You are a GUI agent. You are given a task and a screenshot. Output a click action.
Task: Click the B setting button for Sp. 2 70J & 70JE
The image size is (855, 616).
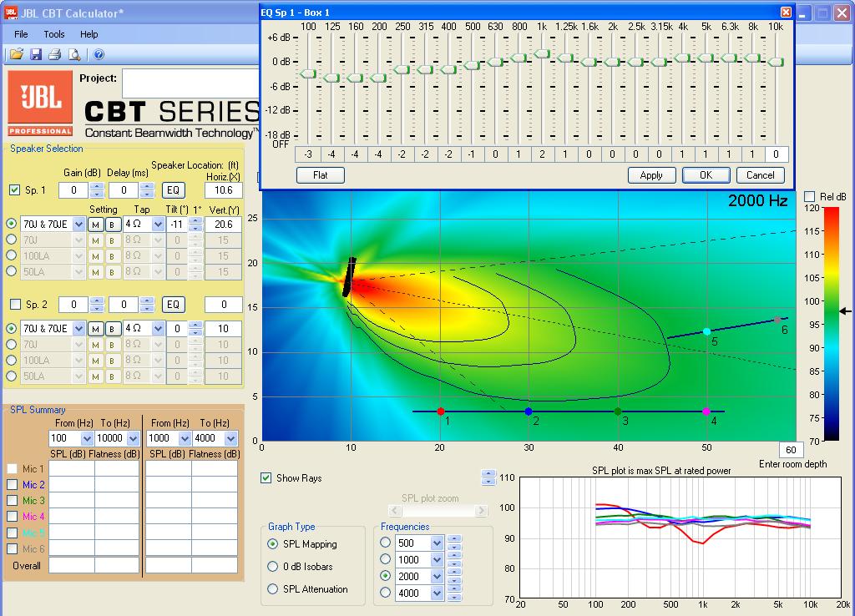pos(113,329)
